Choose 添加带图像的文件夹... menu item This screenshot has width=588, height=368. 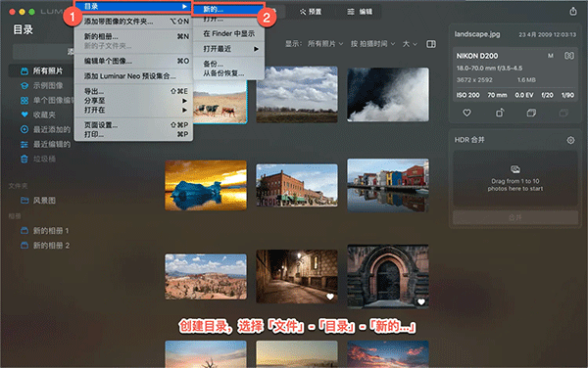pyautogui.click(x=133, y=22)
